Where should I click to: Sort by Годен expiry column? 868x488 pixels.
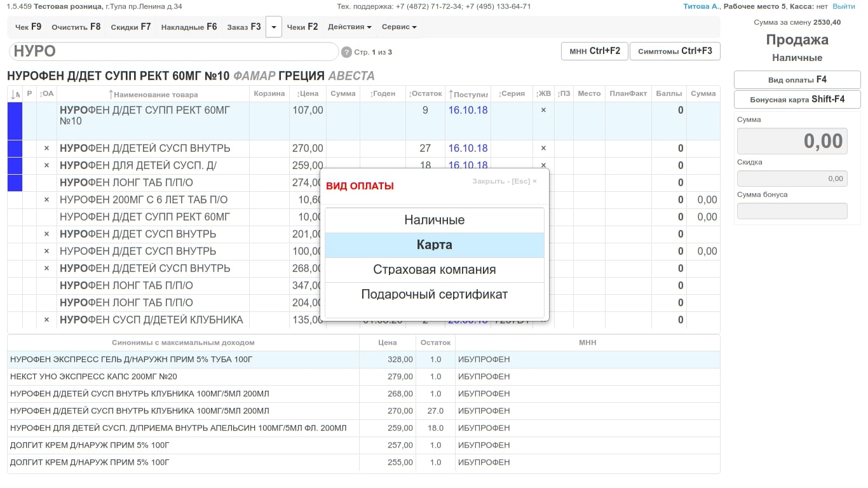click(x=383, y=93)
